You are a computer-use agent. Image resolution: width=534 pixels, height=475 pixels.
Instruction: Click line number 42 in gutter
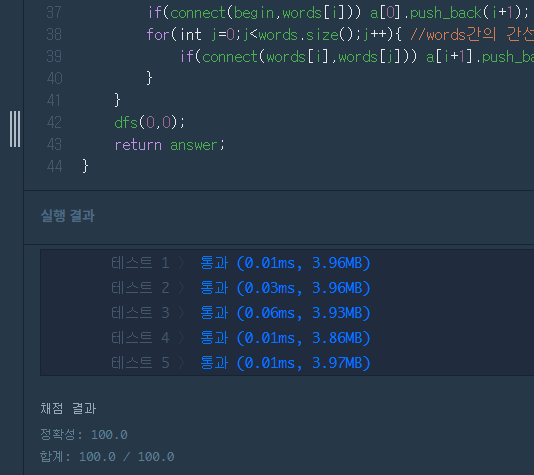click(54, 122)
